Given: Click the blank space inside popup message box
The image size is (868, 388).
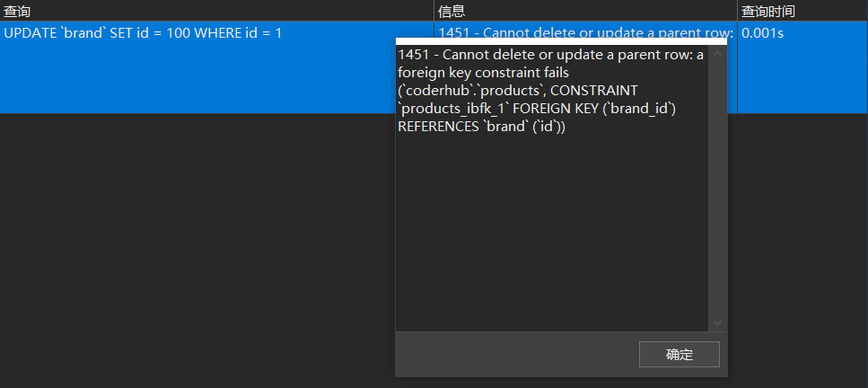Looking at the screenshot, I should [x=552, y=233].
